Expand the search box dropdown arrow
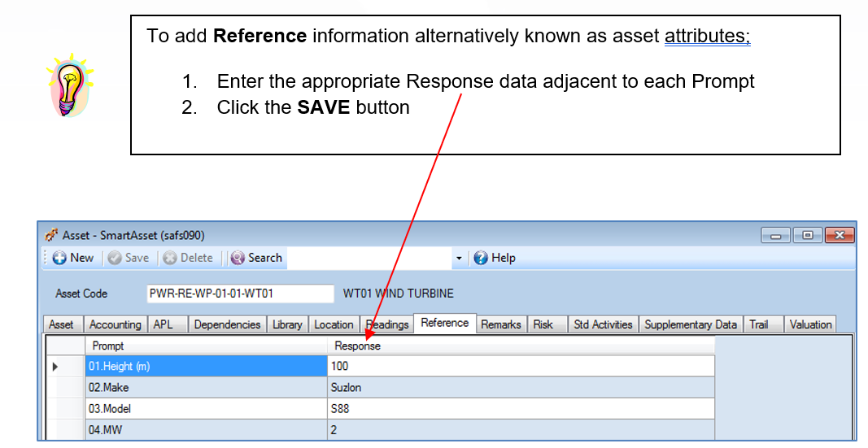 coord(459,259)
